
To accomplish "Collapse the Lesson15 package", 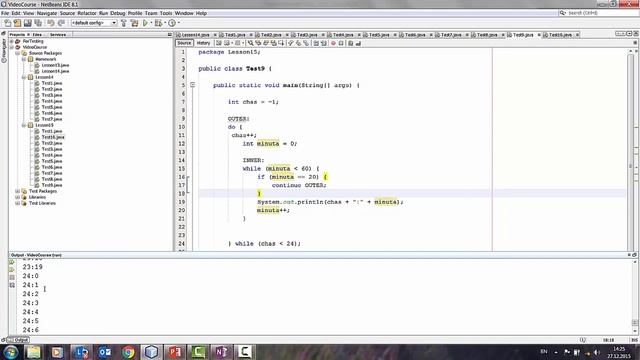I will click(x=24, y=125).
